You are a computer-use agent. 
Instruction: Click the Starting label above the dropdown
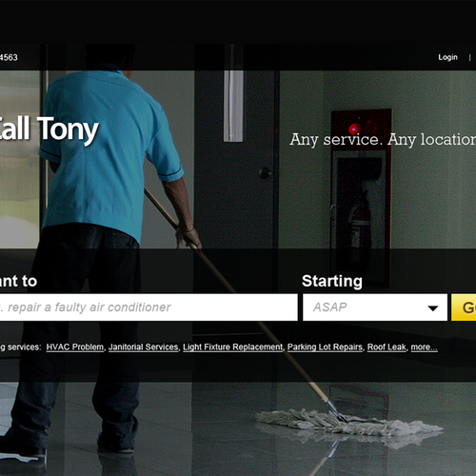[332, 281]
